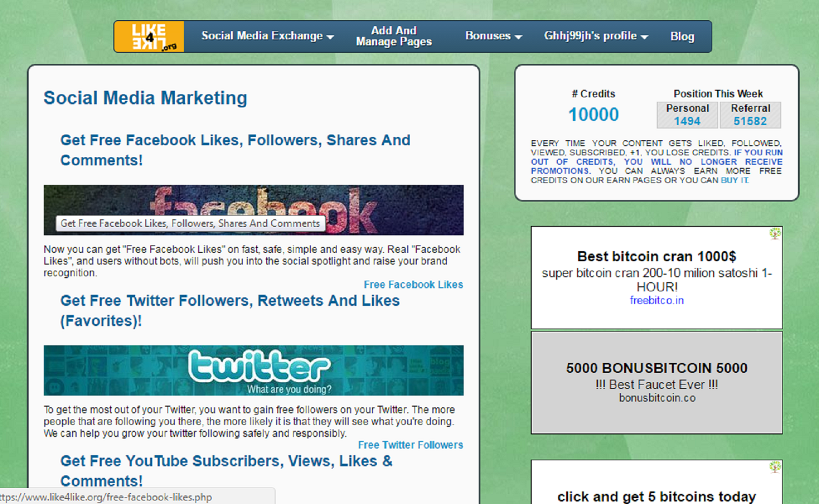
Task: Open the Get Free YouTube Subscribers heading
Action: click(226, 470)
